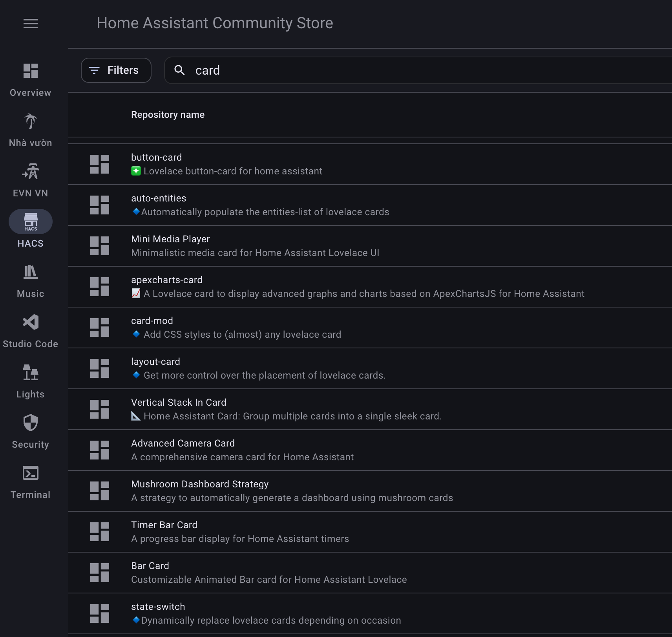Open the Lights lamp panel

pyautogui.click(x=30, y=373)
